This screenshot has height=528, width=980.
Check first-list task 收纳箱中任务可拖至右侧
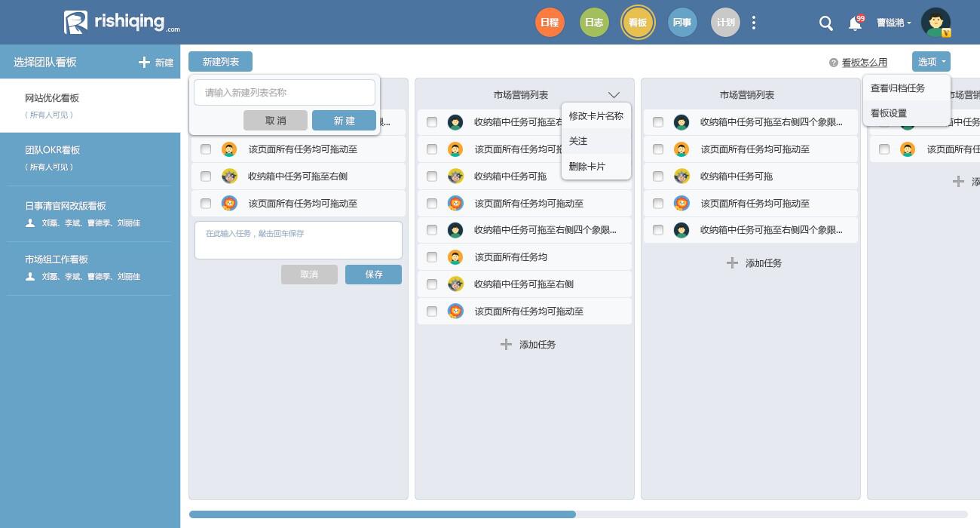click(x=206, y=177)
